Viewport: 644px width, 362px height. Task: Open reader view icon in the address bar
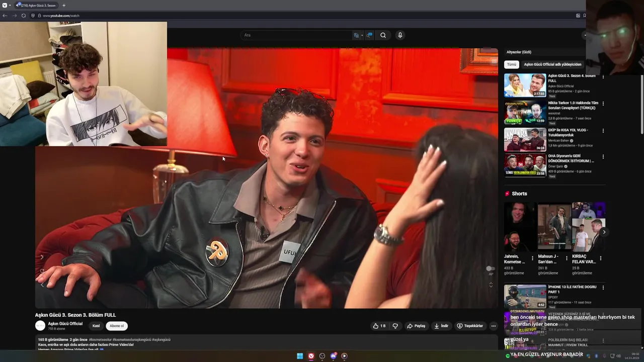point(578,16)
